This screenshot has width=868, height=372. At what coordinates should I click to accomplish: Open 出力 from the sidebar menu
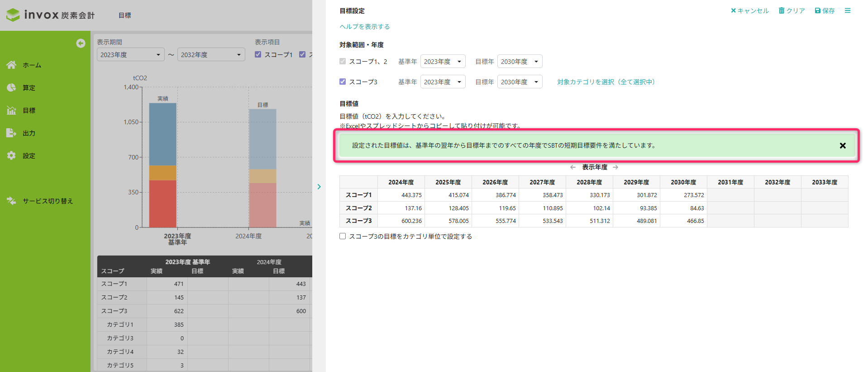pos(29,133)
